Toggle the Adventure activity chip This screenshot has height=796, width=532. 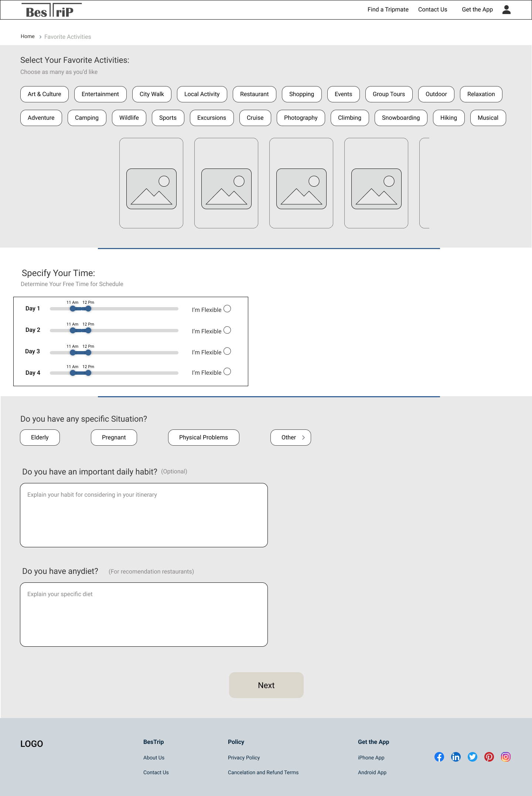click(x=41, y=118)
